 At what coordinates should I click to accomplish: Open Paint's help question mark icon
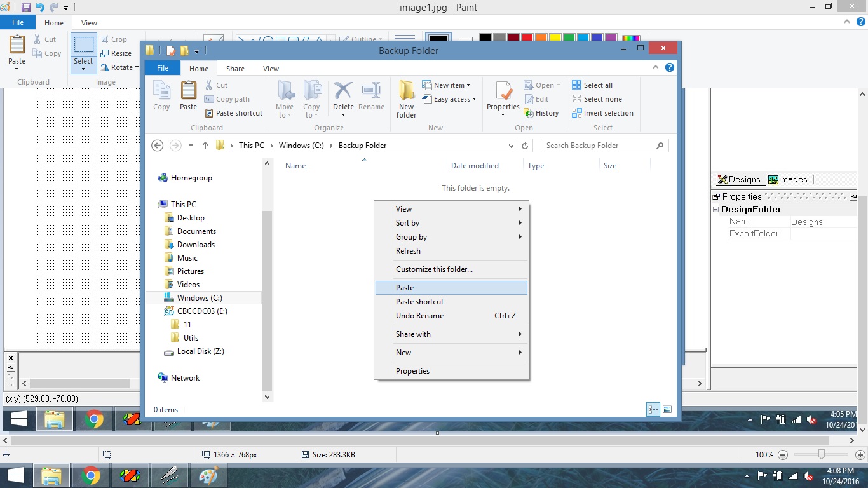[x=861, y=22]
